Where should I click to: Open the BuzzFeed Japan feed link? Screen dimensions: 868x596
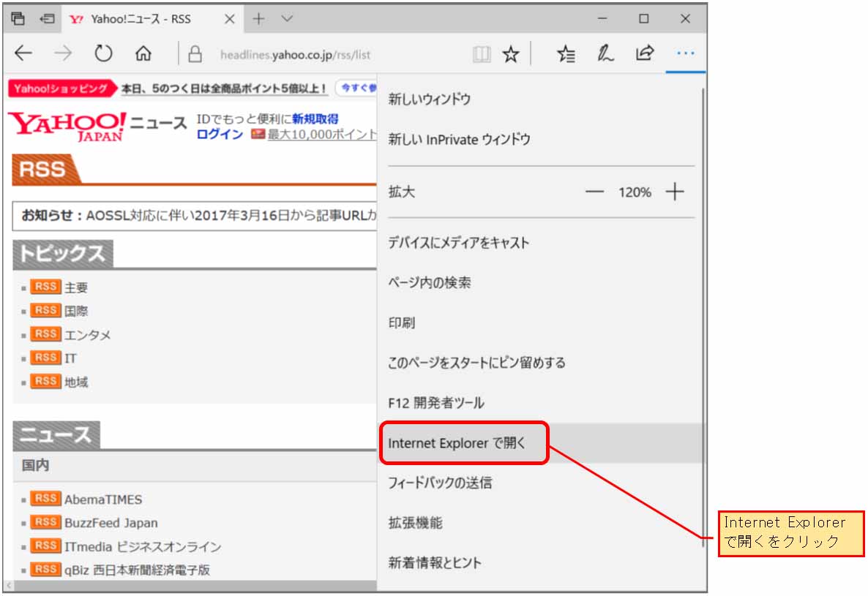111,523
